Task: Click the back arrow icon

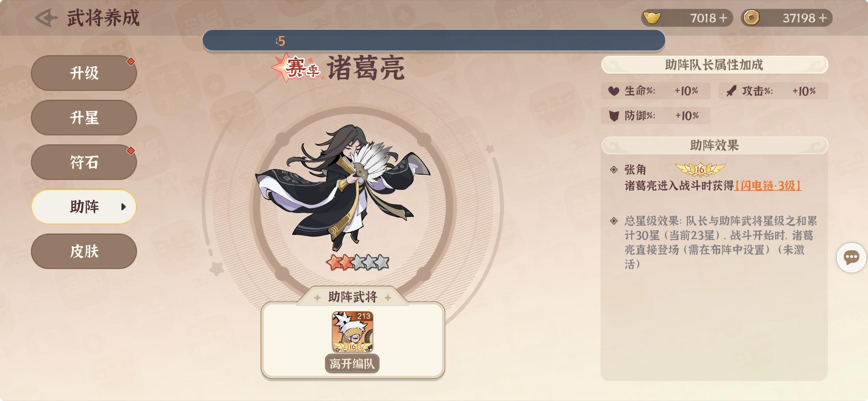Action: 46,18
